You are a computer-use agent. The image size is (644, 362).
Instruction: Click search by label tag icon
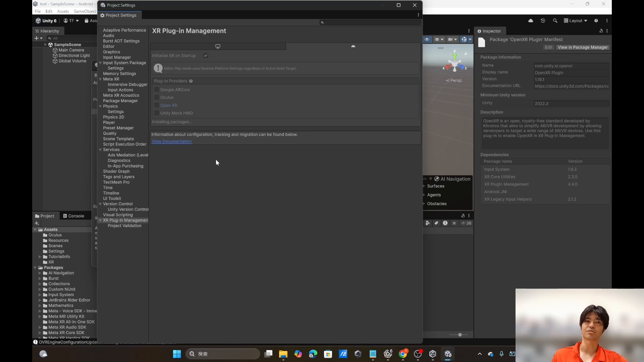436,223
